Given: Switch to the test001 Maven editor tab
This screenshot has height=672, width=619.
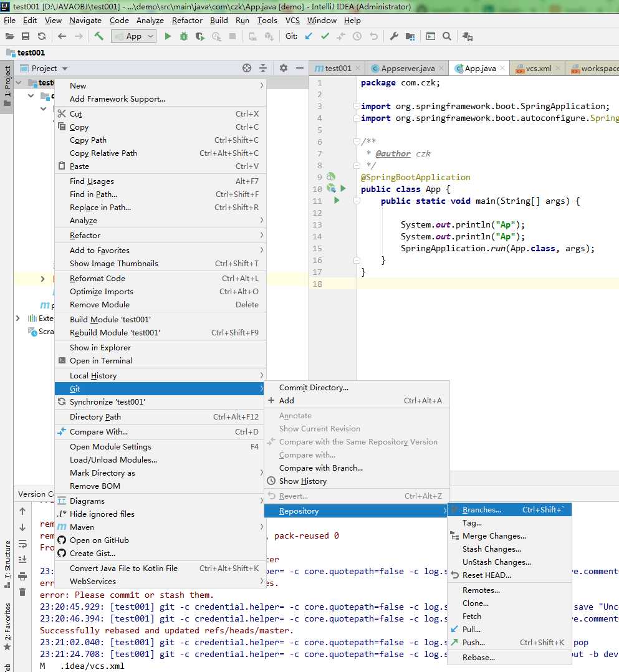Looking at the screenshot, I should click(337, 68).
